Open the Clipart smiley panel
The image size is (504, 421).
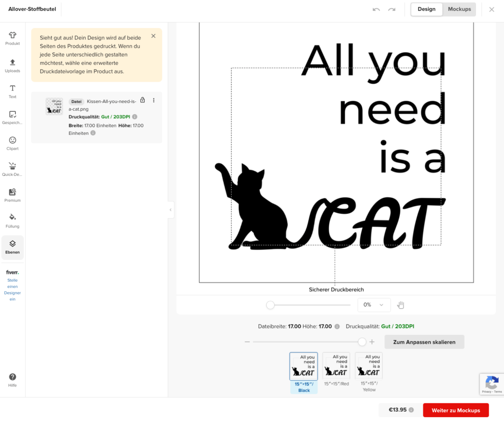click(x=12, y=143)
